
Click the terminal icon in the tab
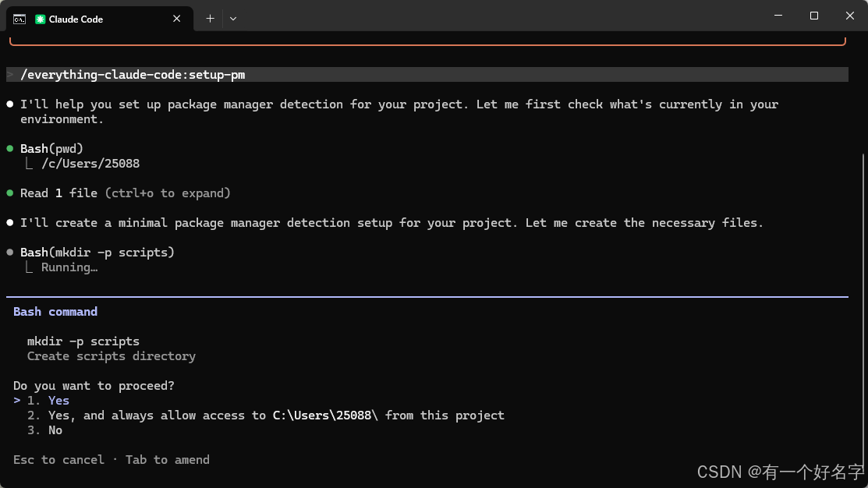click(19, 19)
